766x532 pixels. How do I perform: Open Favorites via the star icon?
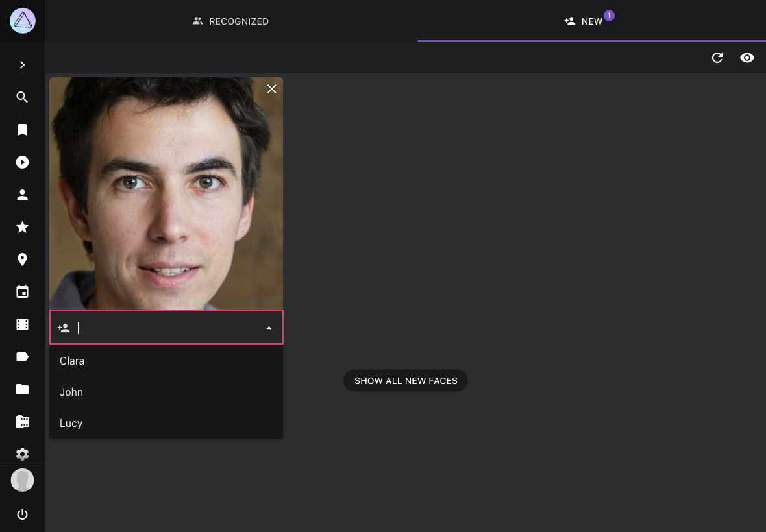click(x=23, y=227)
